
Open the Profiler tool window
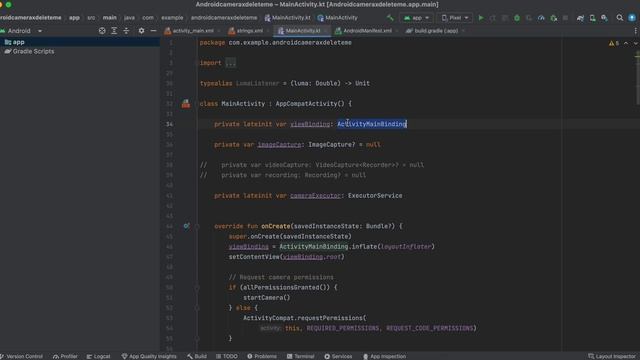point(65,356)
